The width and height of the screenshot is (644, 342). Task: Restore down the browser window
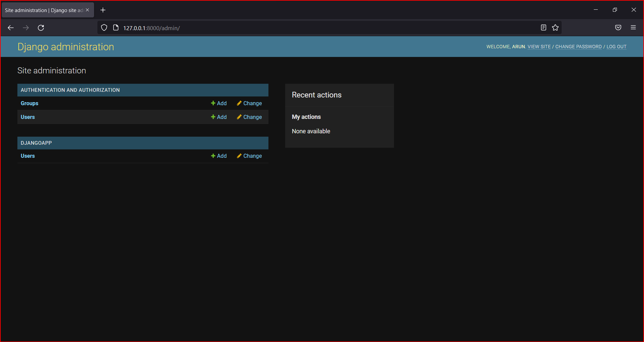[x=615, y=10]
